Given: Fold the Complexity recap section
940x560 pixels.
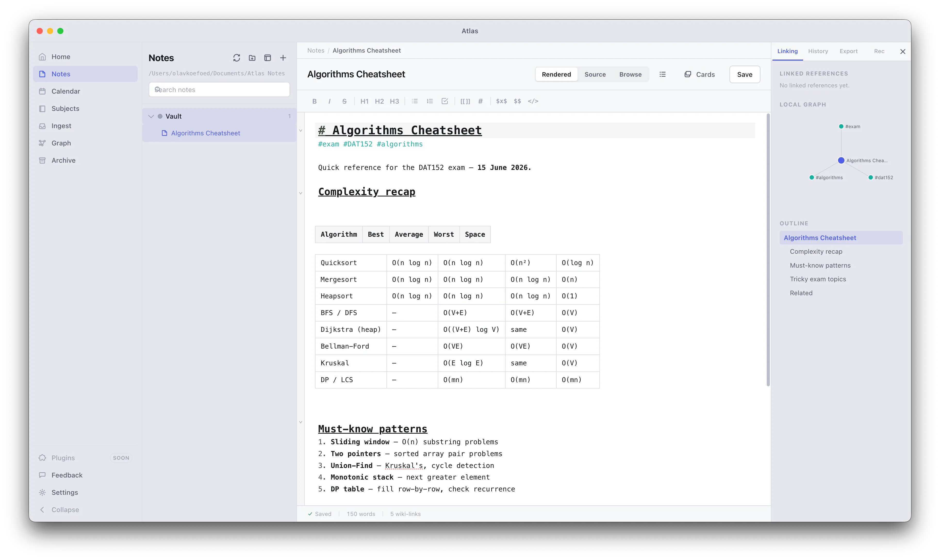Looking at the screenshot, I should click(x=301, y=193).
